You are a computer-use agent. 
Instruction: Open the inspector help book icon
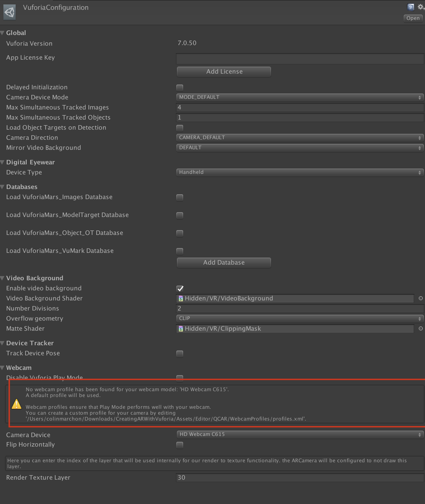410,7
